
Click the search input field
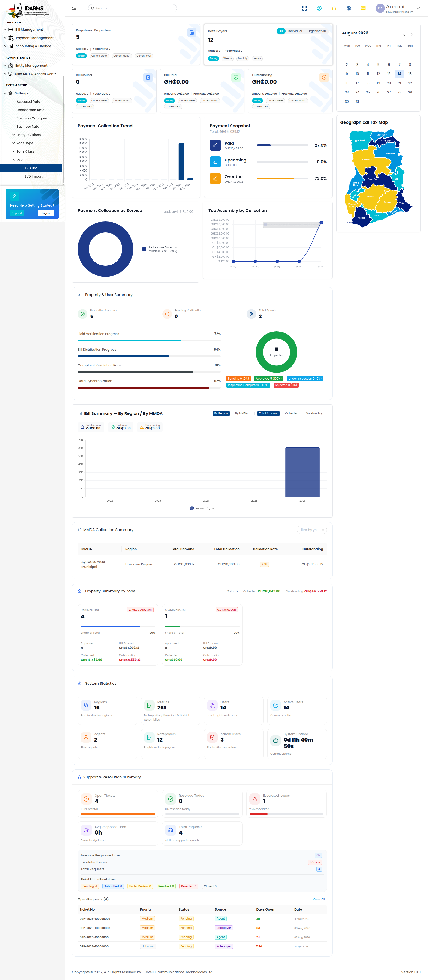click(133, 8)
